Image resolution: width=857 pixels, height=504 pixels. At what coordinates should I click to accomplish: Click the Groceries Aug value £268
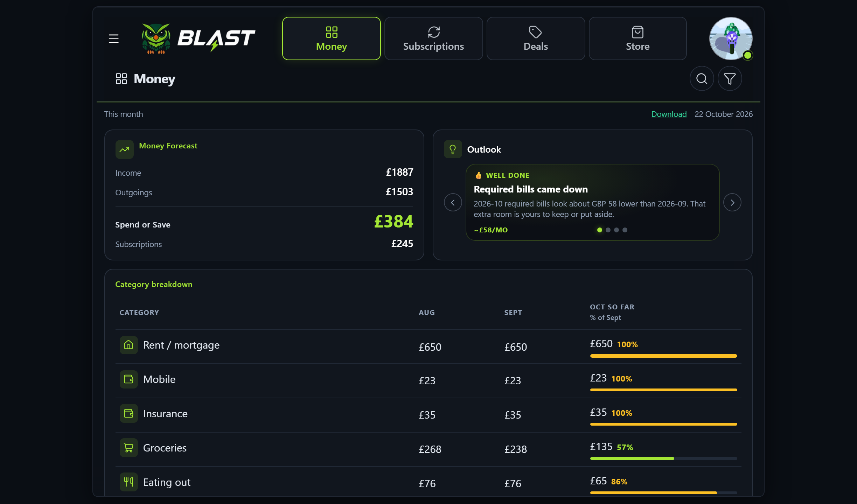click(430, 449)
